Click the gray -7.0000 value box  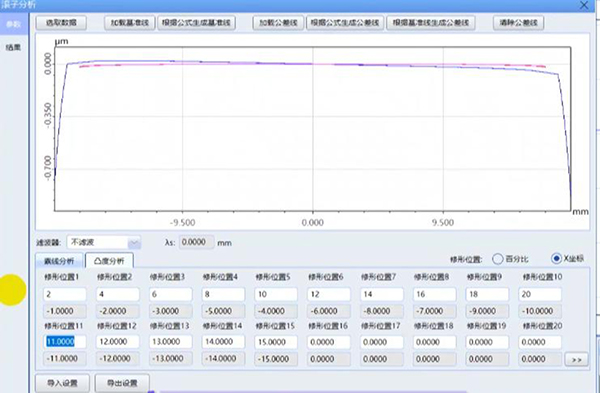434,311
